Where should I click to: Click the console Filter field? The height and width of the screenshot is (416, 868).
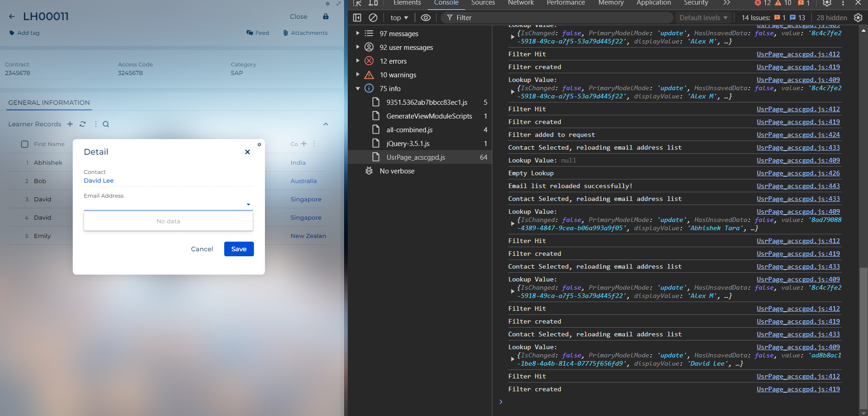pyautogui.click(x=557, y=18)
